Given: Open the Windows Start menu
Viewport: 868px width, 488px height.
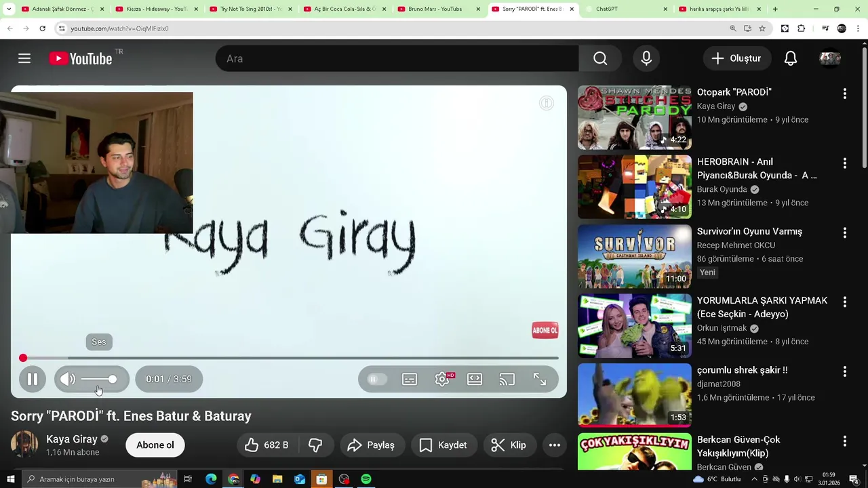Looking at the screenshot, I should tap(10, 479).
